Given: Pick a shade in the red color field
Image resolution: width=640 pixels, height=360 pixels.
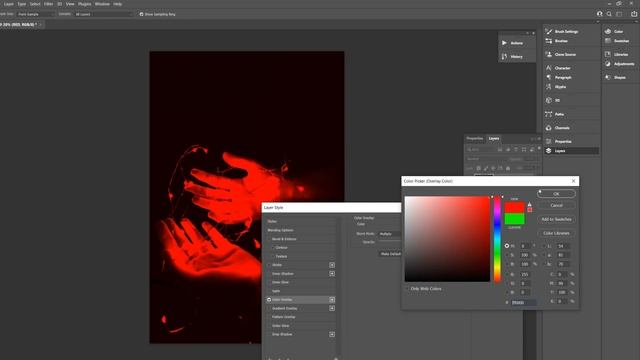Looking at the screenshot, I should [x=447, y=239].
